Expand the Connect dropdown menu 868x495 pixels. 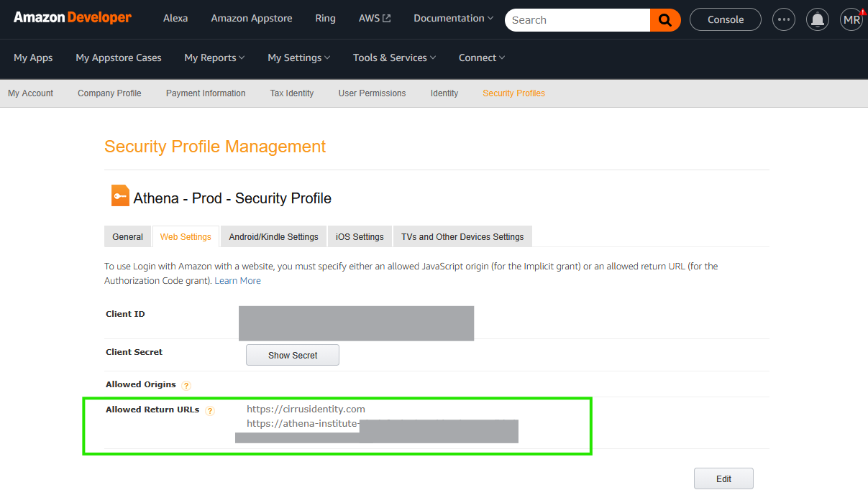point(482,57)
